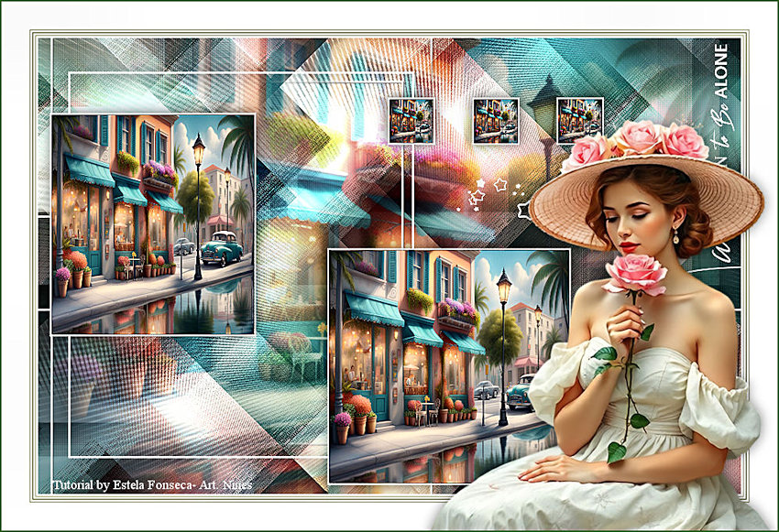Click the large framed street picture on the left
The height and width of the screenshot is (532, 779).
[153, 224]
